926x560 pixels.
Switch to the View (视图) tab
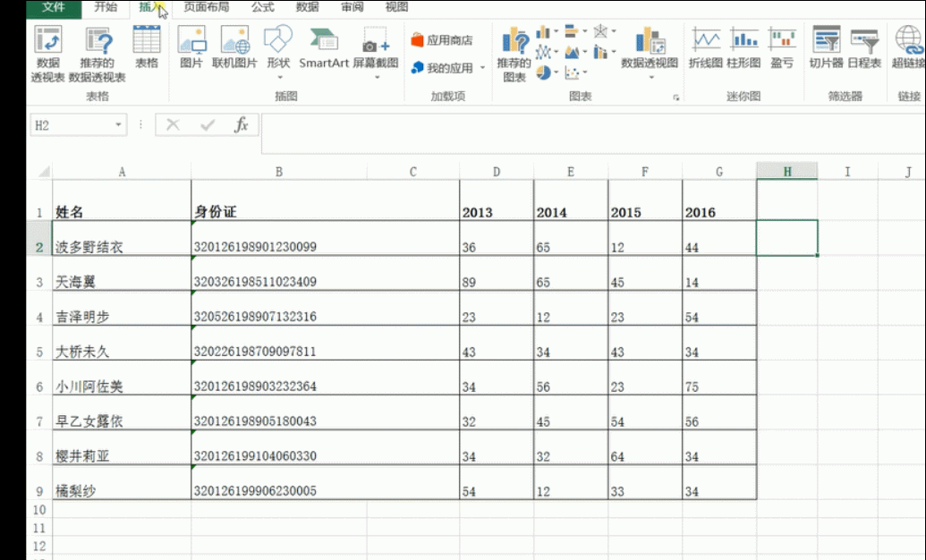tap(397, 8)
